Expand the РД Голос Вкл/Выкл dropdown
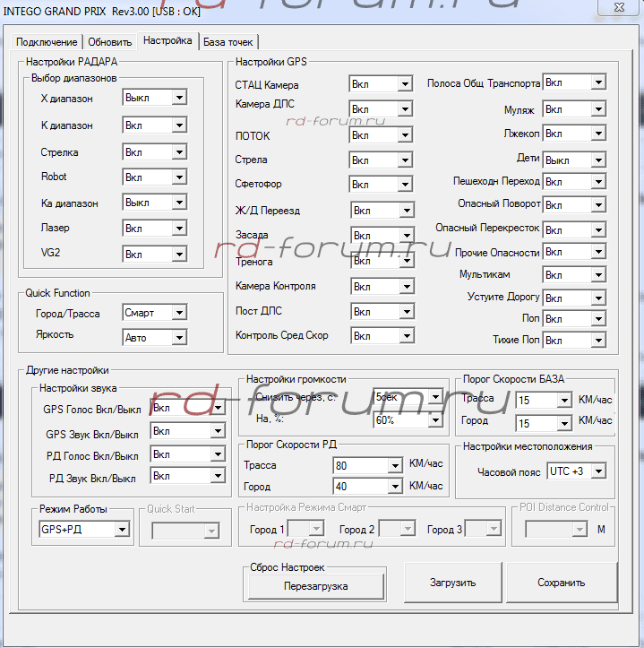Image resolution: width=644 pixels, height=648 pixels. [188, 454]
